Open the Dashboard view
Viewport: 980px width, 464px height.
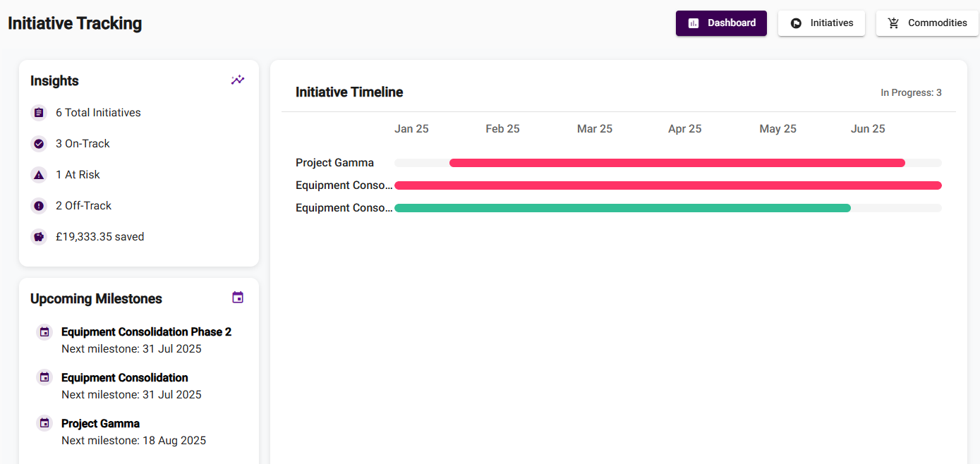pos(721,23)
